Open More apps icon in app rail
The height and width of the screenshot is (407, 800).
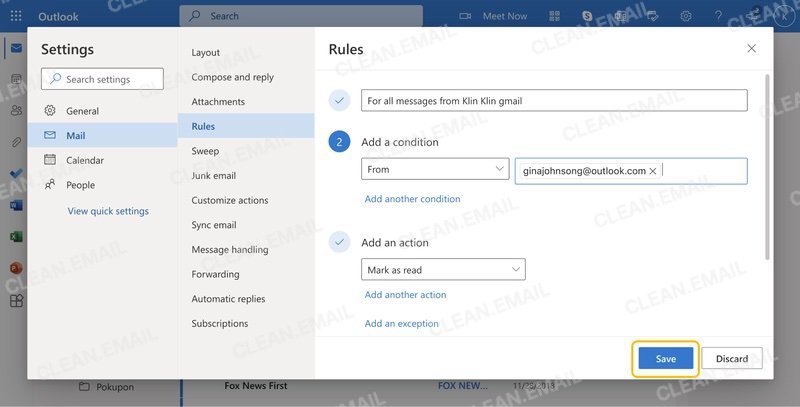point(16,300)
